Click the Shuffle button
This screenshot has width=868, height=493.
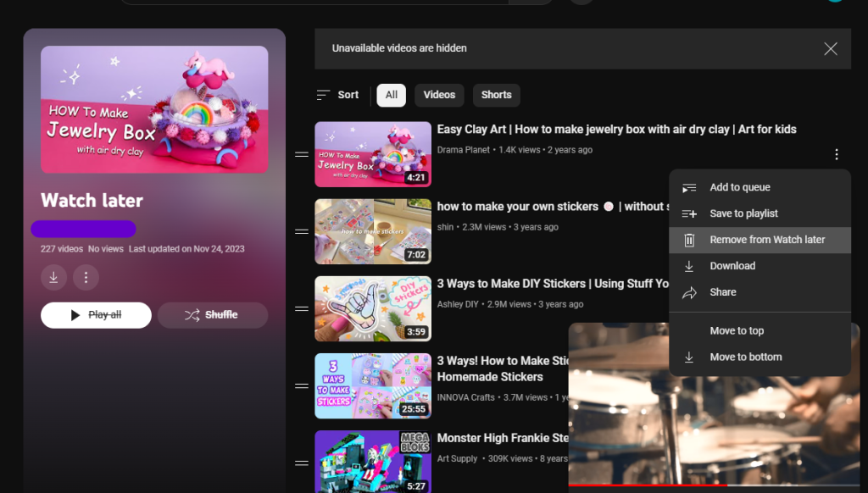point(213,315)
